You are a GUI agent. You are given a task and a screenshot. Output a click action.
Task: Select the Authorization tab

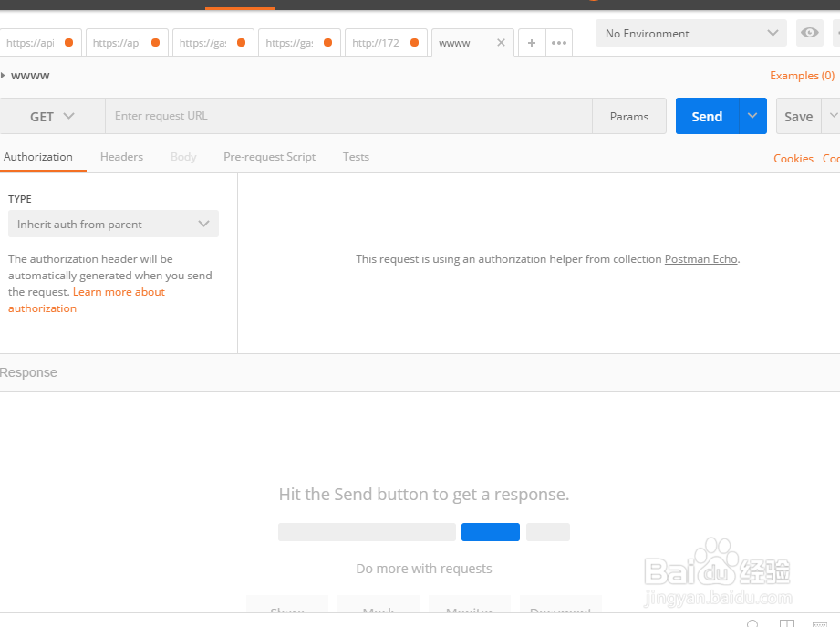[x=38, y=157]
